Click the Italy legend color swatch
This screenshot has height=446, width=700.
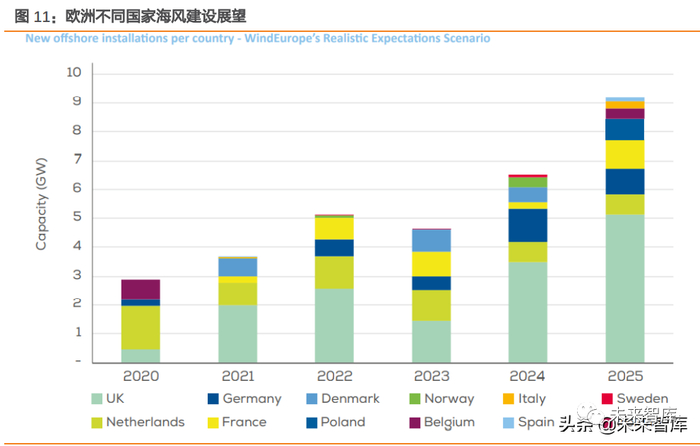pyautogui.click(x=508, y=399)
